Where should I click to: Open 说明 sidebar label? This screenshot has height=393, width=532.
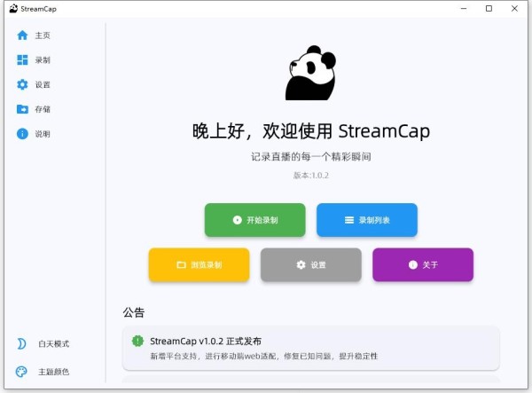tap(43, 134)
